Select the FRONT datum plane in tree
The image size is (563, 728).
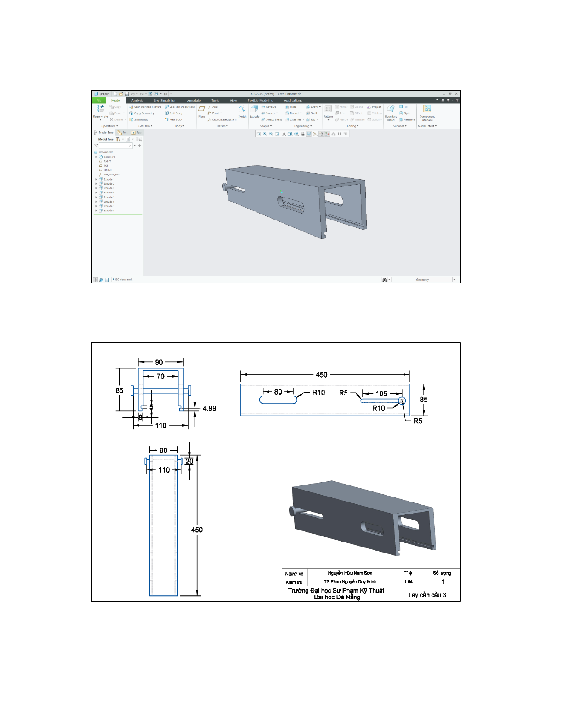pos(108,170)
